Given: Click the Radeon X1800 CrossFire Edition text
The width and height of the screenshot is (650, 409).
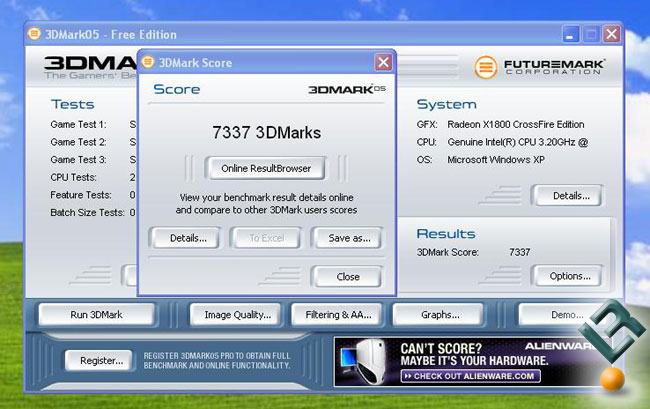Looking at the screenshot, I should pos(516,124).
